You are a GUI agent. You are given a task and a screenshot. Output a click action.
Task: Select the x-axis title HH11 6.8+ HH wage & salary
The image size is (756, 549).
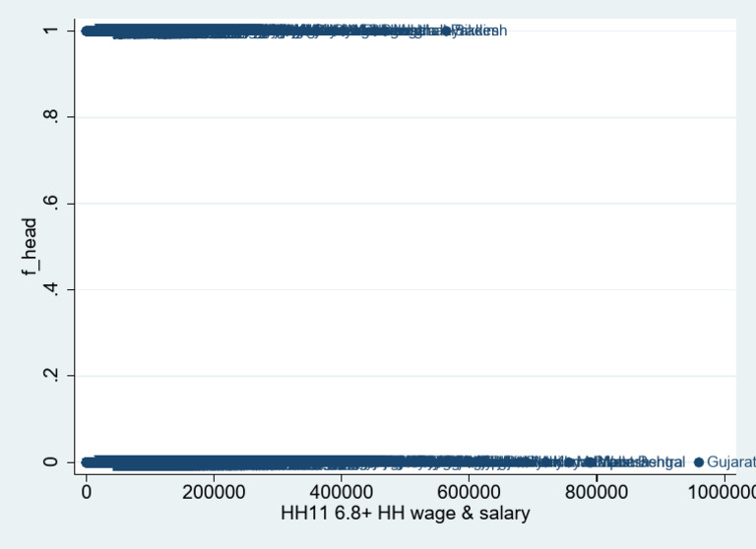click(x=405, y=513)
